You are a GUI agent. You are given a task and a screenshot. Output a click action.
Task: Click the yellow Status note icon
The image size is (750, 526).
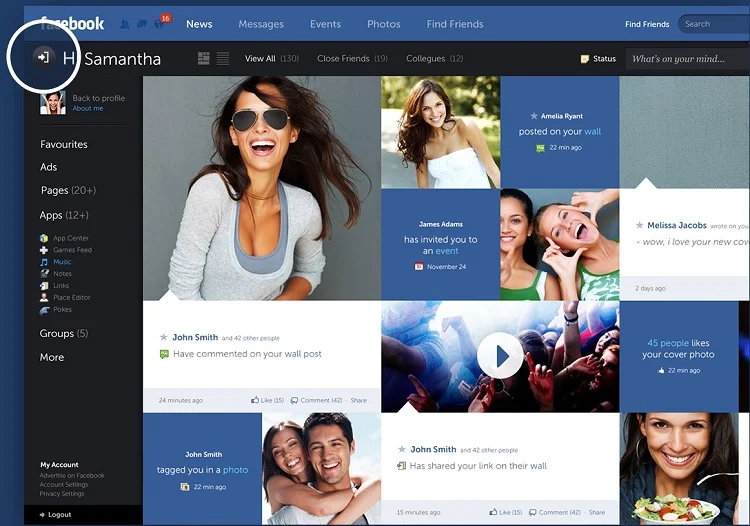tap(585, 59)
